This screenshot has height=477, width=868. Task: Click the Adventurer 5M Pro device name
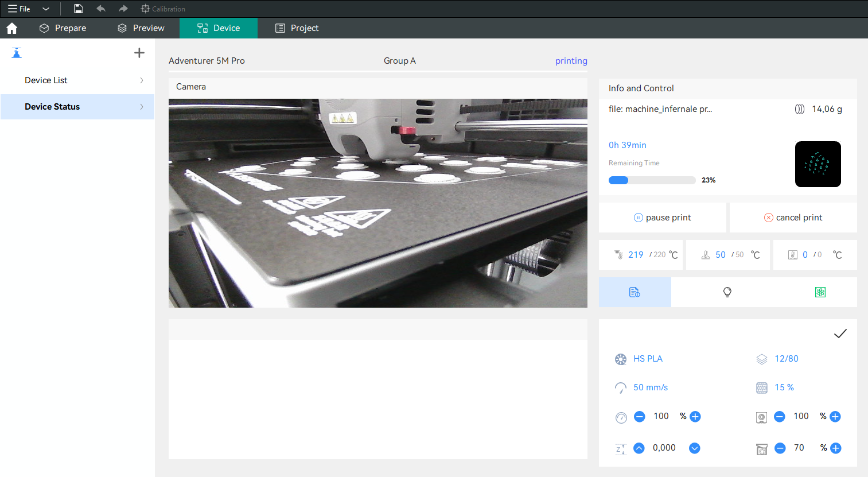[207, 61]
